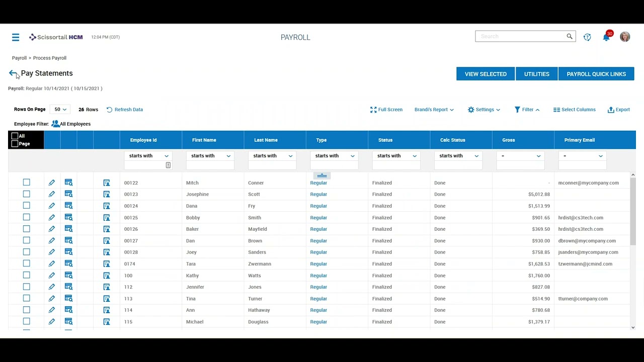644x362 pixels.
Task: Open the pay statement preview icon for Josephine Scott
Action: (x=68, y=194)
